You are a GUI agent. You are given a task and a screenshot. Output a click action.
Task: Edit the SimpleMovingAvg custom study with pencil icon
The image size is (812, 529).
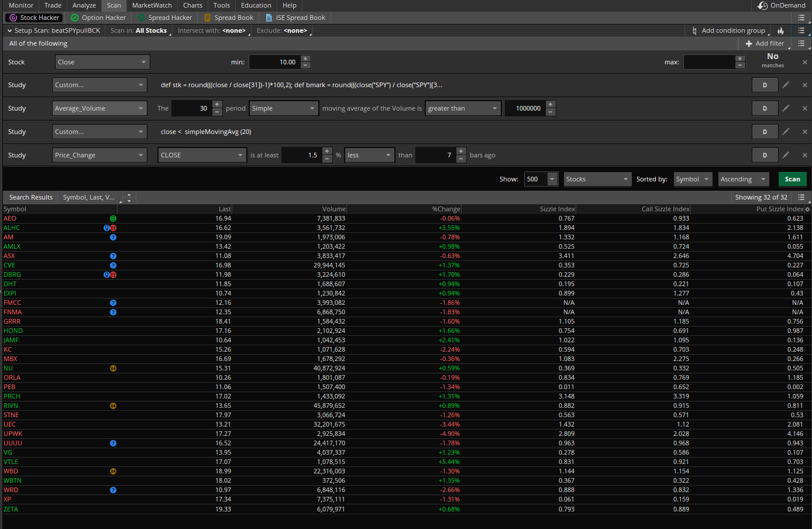(x=786, y=132)
